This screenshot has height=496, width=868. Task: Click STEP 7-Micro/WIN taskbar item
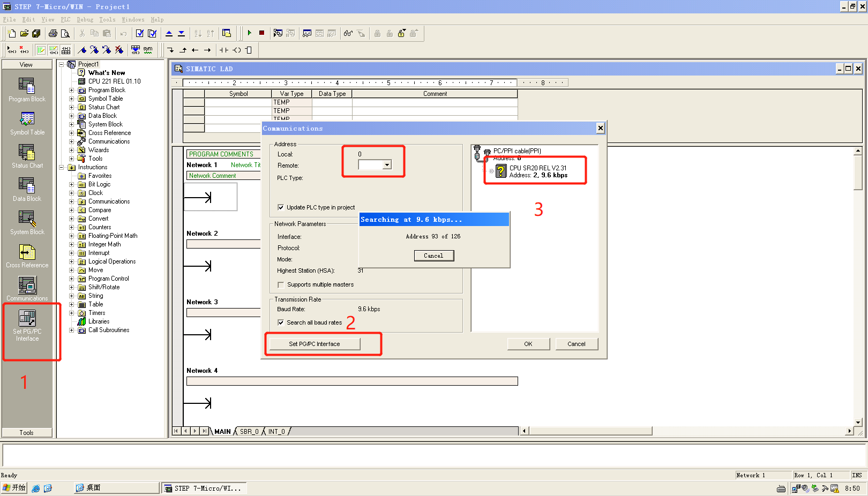tap(204, 488)
